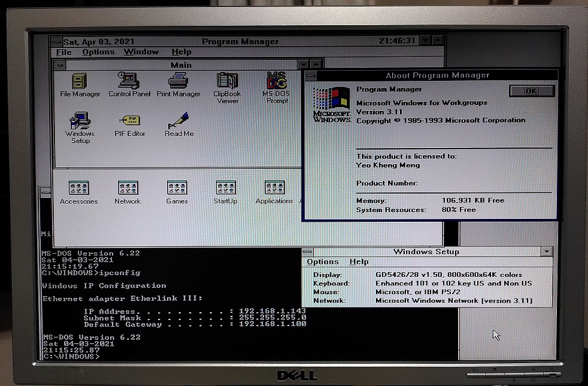Click the Program Manager title bar
This screenshot has width=588, height=386.
(x=240, y=41)
